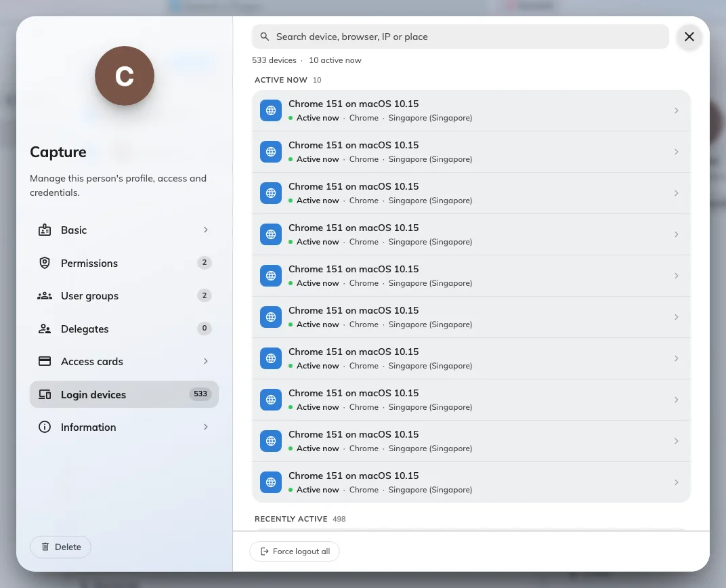
Task: Open the Delegates section
Action: coord(124,329)
